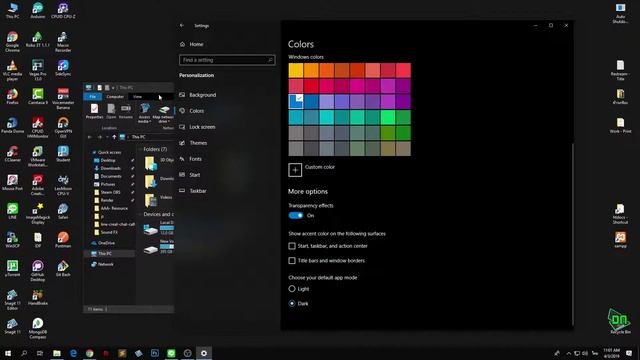The height and width of the screenshot is (360, 640).
Task: Open Explorer's recent locations dropdown arrow
Action: tap(107, 137)
